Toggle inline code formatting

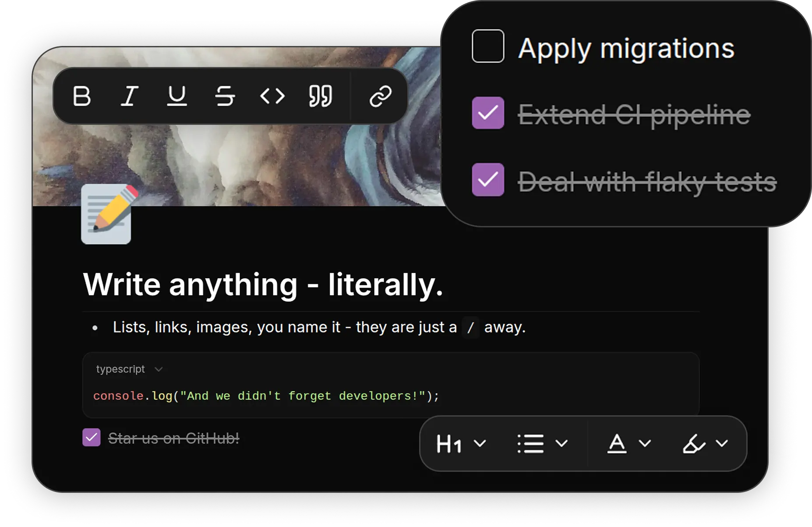(x=272, y=96)
